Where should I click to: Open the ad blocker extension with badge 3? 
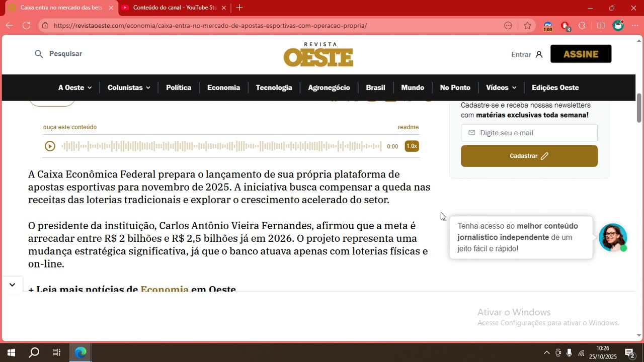565,26
